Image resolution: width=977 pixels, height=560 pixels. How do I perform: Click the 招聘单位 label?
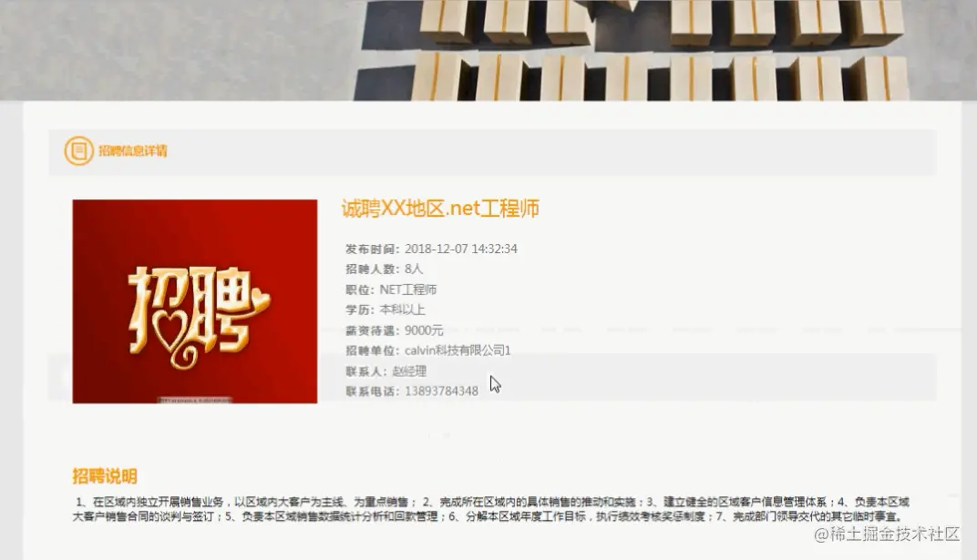point(373,351)
